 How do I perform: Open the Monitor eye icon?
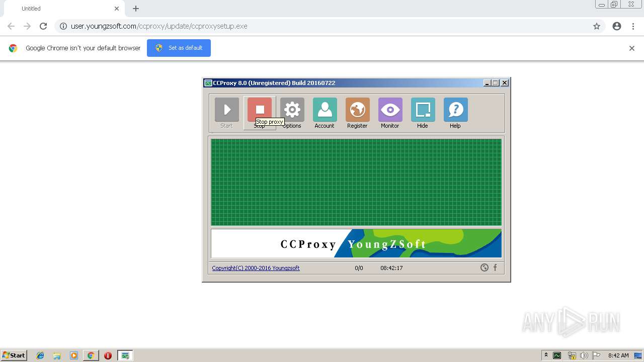(390, 113)
